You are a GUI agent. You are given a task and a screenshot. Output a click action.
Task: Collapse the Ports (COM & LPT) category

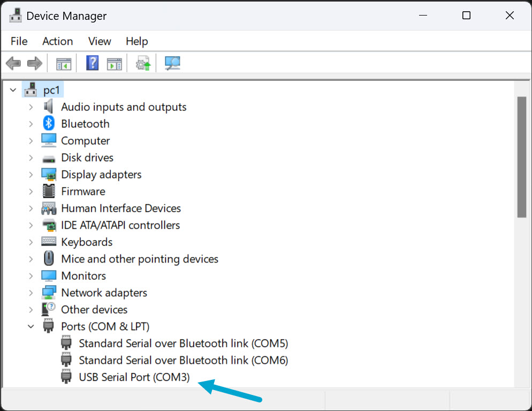[x=31, y=326]
